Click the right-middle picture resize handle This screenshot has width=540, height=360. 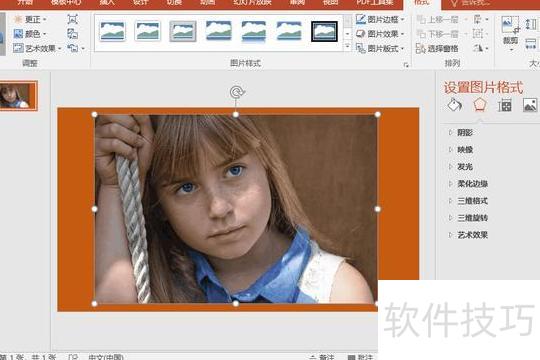tap(377, 209)
